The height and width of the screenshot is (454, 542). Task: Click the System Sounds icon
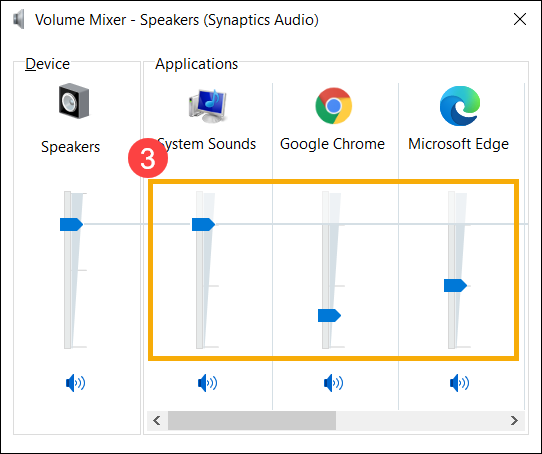(x=207, y=105)
